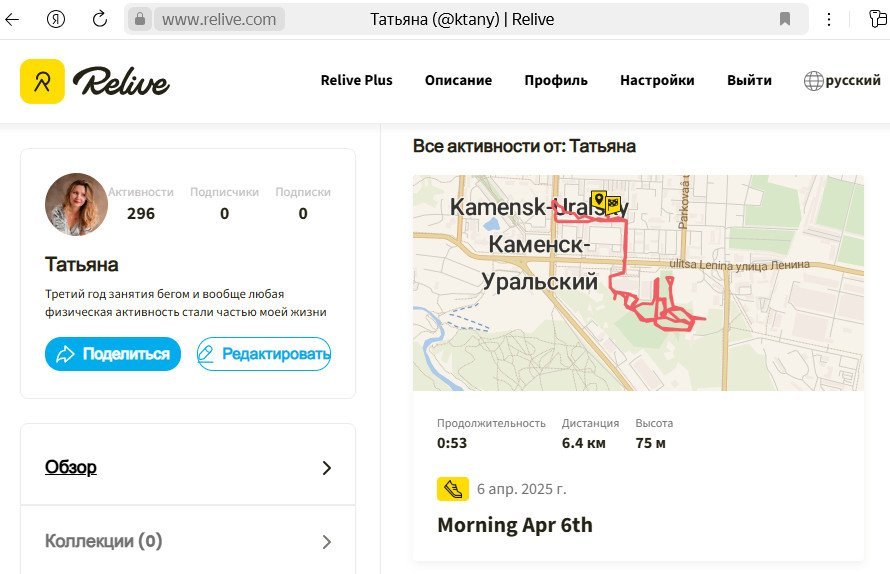Open the Коллекции (0) section
Screen dimensions: 890x574
coord(103,541)
